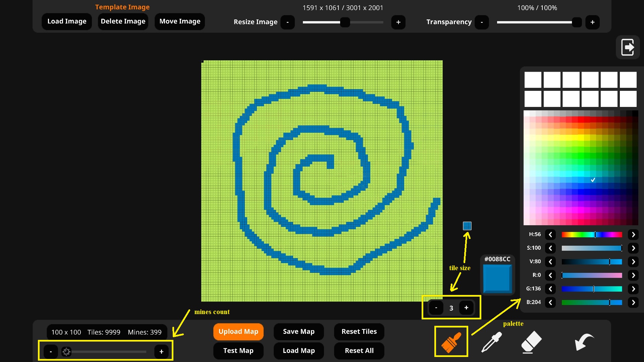Decrease mines count with minus button
The image size is (644, 362).
(51, 352)
